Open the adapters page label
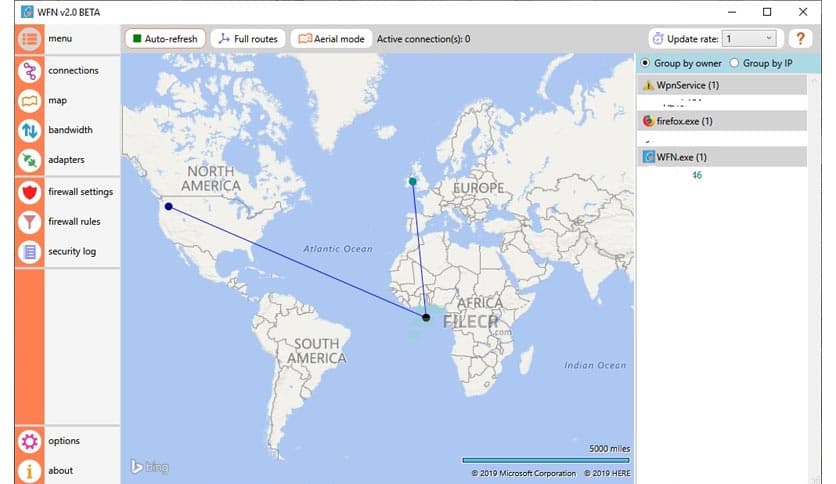Viewport: 836px width, 484px height. point(66,160)
